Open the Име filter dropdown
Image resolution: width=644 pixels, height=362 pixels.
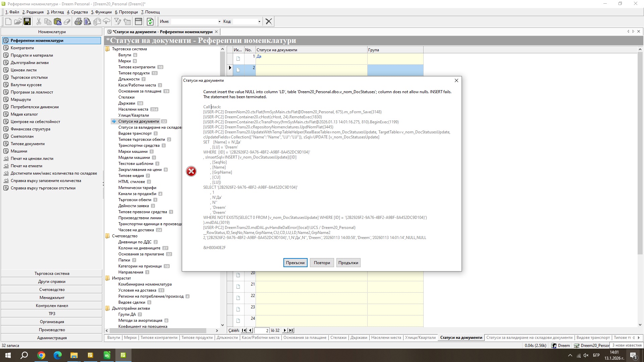[219, 21]
